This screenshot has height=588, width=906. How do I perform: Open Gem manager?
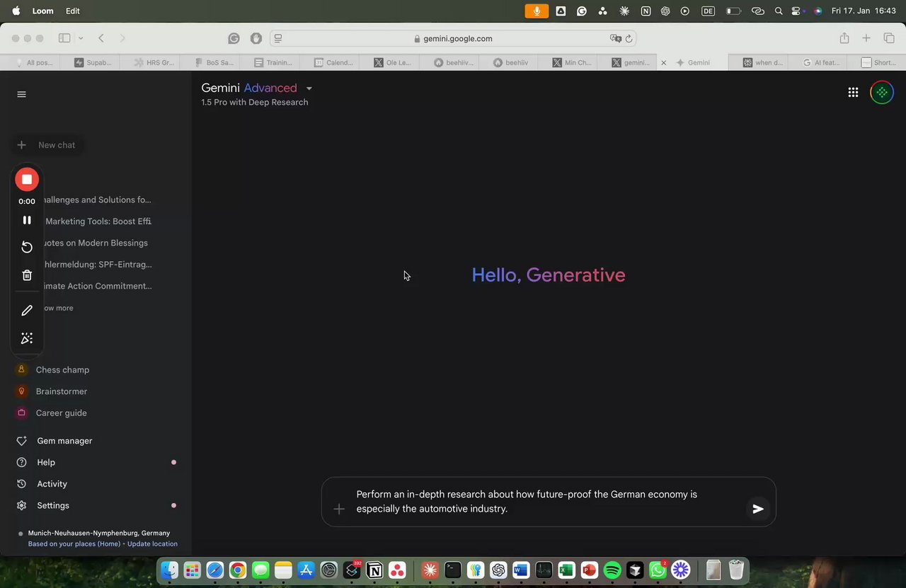point(64,441)
